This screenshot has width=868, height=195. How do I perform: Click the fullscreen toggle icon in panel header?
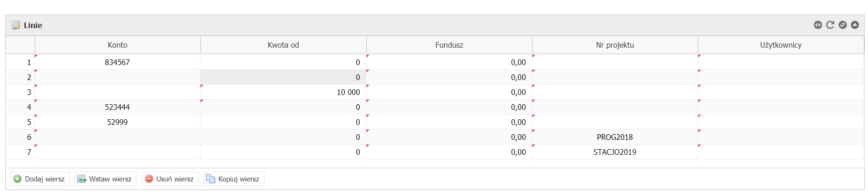(842, 25)
